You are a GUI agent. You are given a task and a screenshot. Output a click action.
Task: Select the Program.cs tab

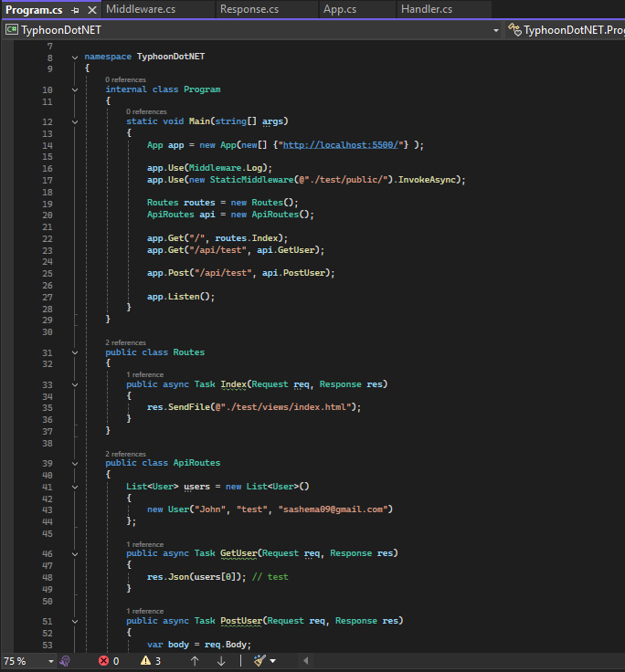(x=34, y=10)
